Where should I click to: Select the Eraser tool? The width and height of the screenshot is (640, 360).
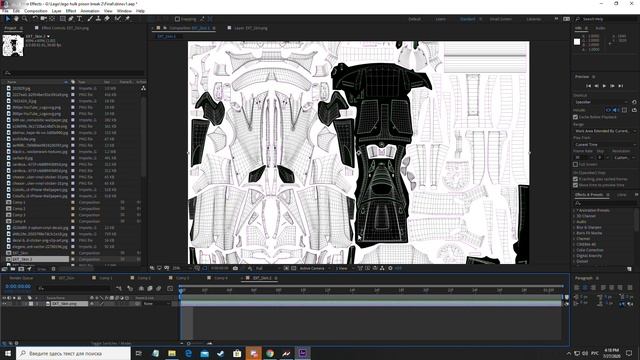click(107, 19)
